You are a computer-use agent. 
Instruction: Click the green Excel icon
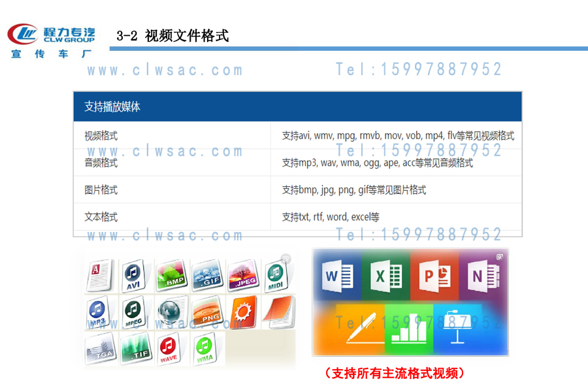385,275
